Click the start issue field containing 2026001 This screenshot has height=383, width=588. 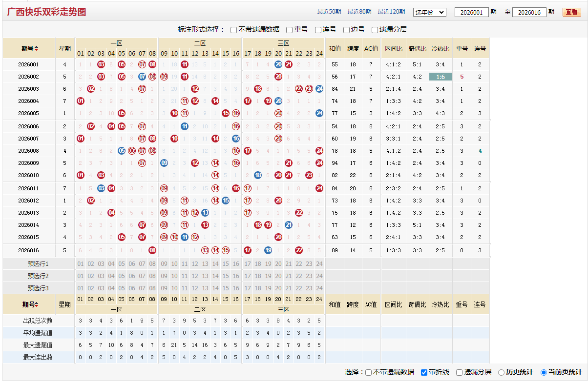pos(471,12)
